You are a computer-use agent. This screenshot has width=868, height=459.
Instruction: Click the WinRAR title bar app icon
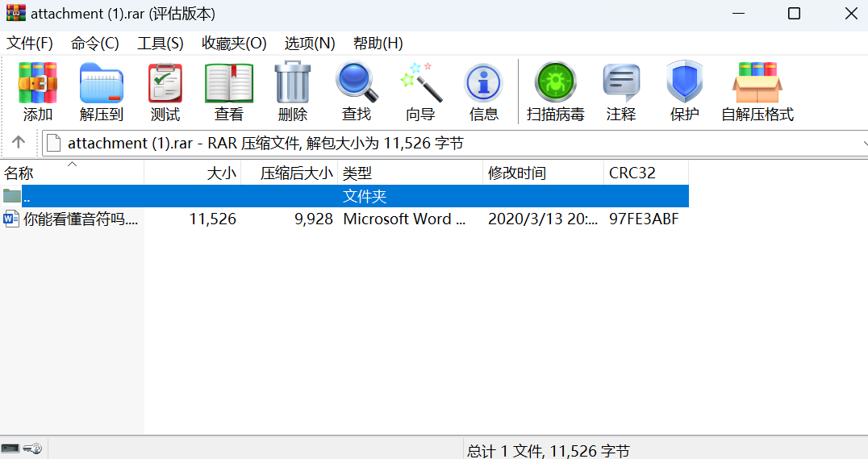click(16, 13)
